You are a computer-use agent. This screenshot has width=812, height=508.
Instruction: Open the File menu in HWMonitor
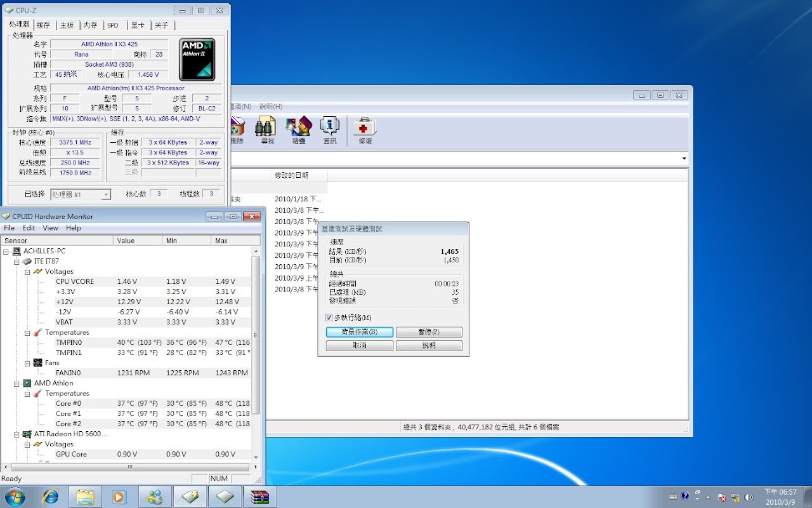(9, 228)
